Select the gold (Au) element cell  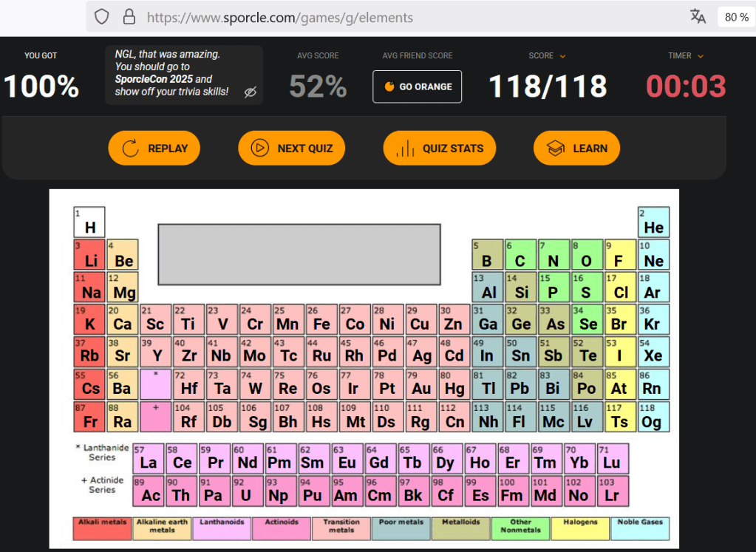421,384
